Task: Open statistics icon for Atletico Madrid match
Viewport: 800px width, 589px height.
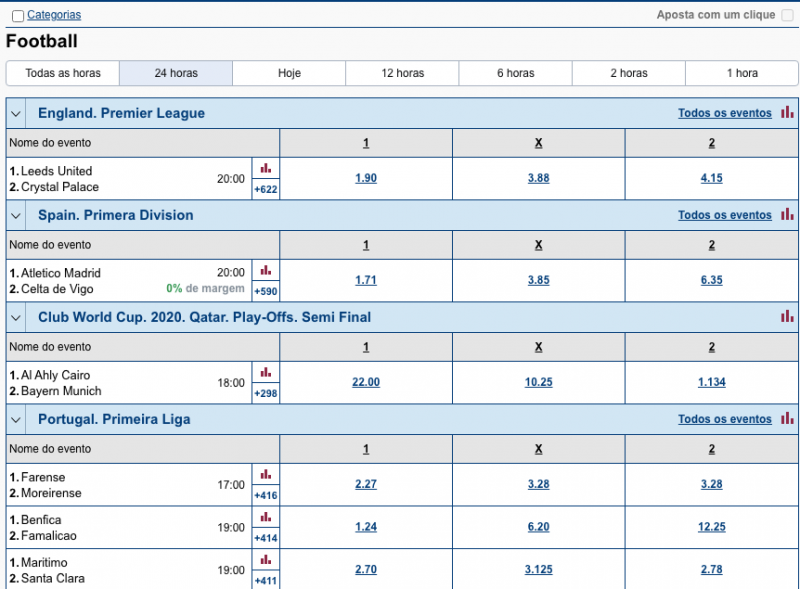Action: click(x=266, y=270)
